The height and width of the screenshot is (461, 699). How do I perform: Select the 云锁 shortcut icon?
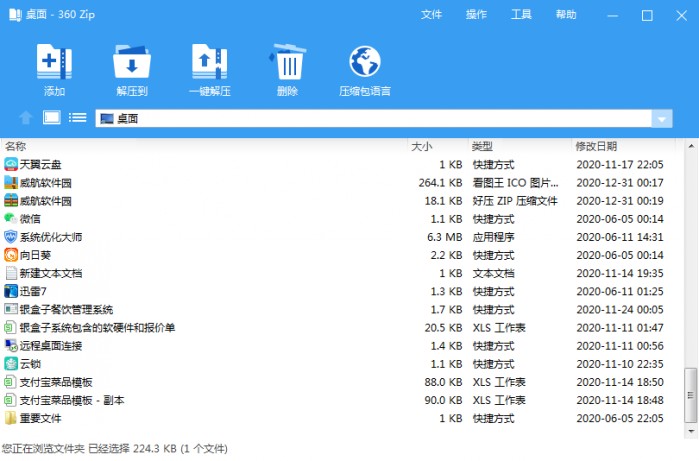(x=11, y=364)
